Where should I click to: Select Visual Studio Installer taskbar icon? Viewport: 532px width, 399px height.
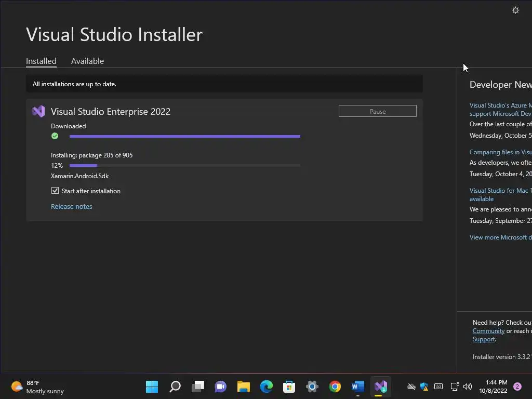pos(381,387)
